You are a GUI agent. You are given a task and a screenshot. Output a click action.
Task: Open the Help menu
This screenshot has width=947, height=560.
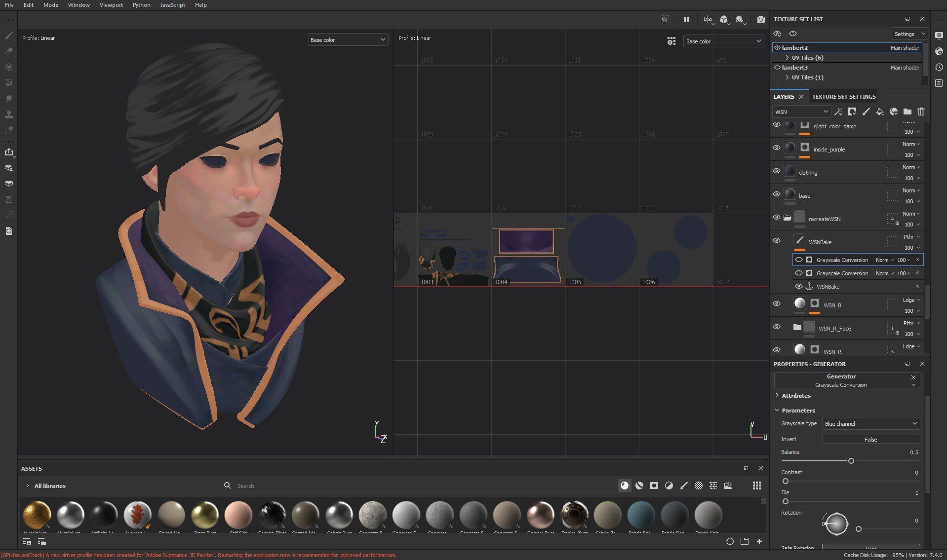tap(201, 5)
